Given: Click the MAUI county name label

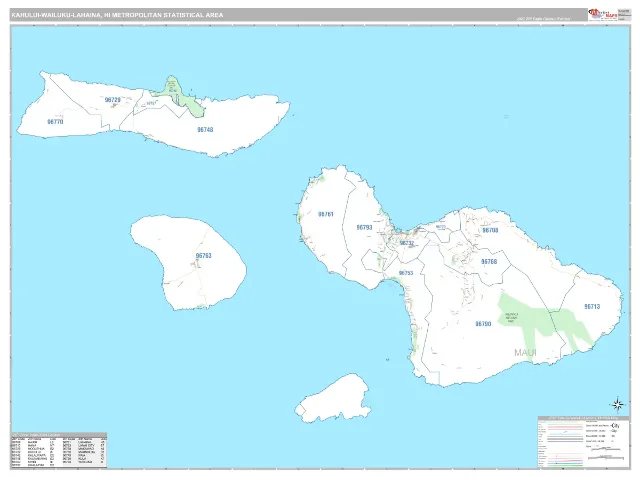Looking at the screenshot, I should pos(525,352).
